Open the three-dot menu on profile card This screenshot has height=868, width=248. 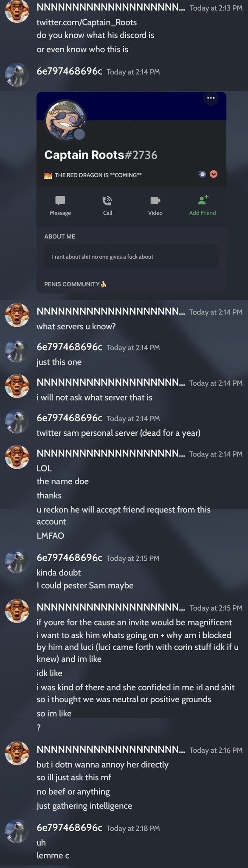click(211, 98)
